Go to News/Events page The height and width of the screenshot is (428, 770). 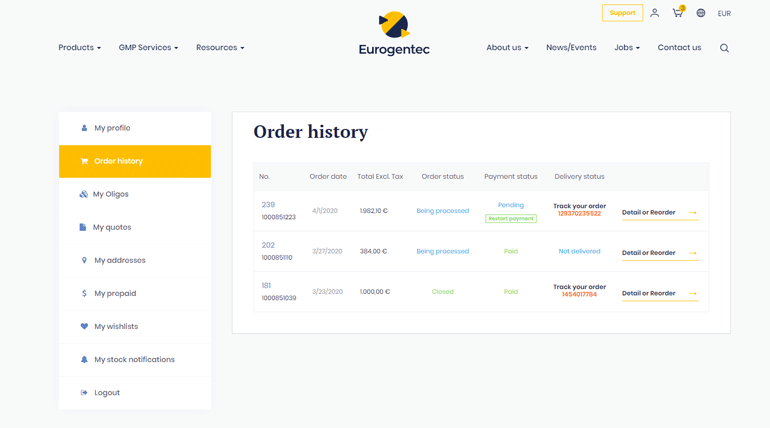pyautogui.click(x=571, y=48)
